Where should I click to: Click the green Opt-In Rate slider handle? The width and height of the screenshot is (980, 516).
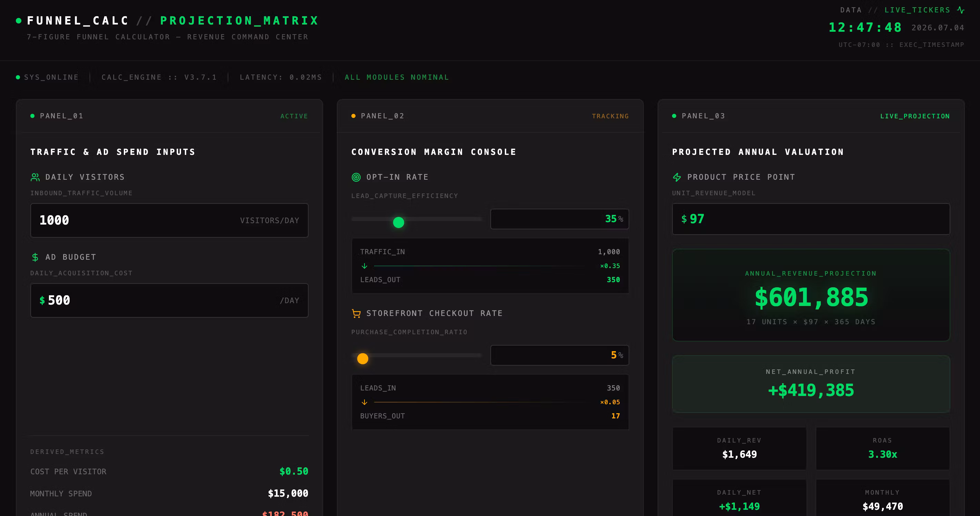coord(398,222)
